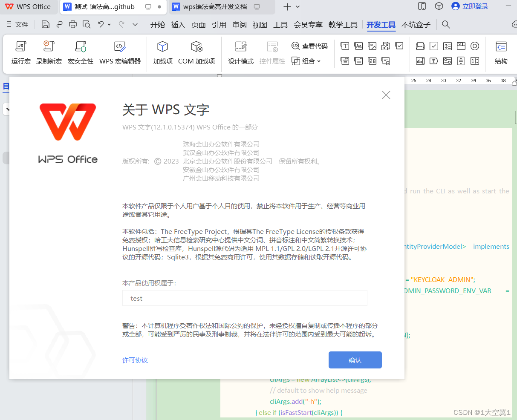The image size is (517, 420).
Task: Confirm the About dialog with 确认
Action: [x=355, y=360]
